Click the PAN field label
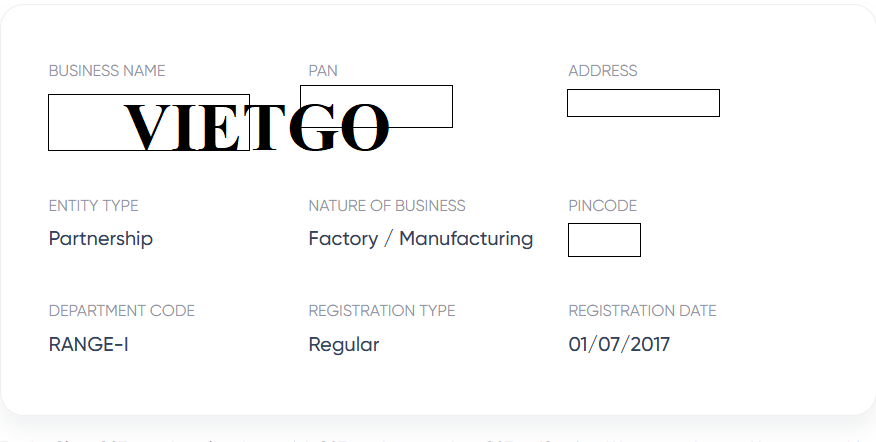876x442 pixels. point(323,71)
